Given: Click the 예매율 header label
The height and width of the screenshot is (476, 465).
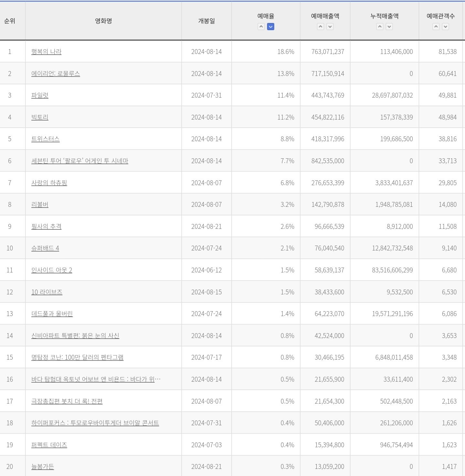Looking at the screenshot, I should tap(266, 16).
